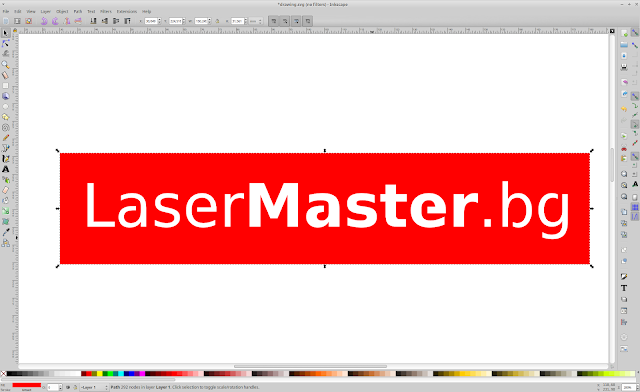The height and width of the screenshot is (392, 640).
Task: Flip selection vertically
Action: pyautogui.click(x=78, y=21)
